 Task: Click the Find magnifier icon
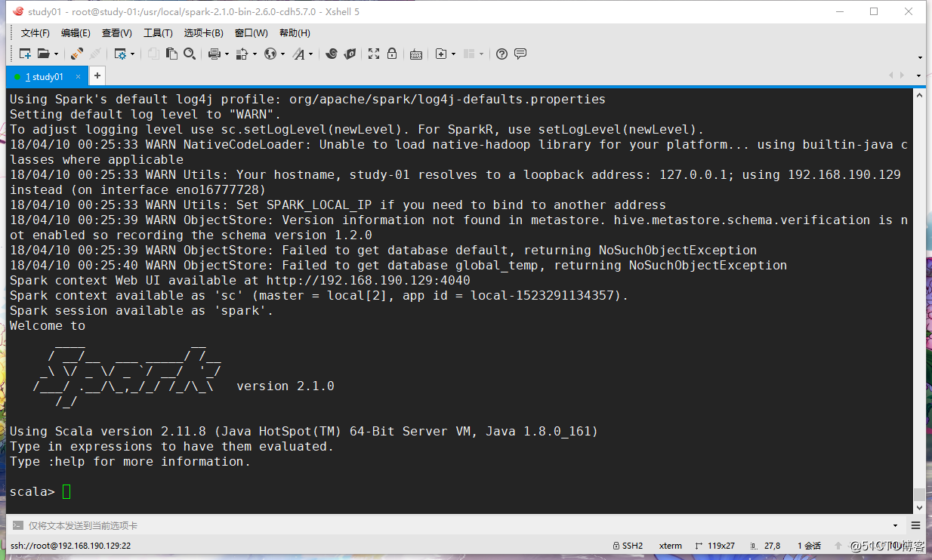click(190, 54)
